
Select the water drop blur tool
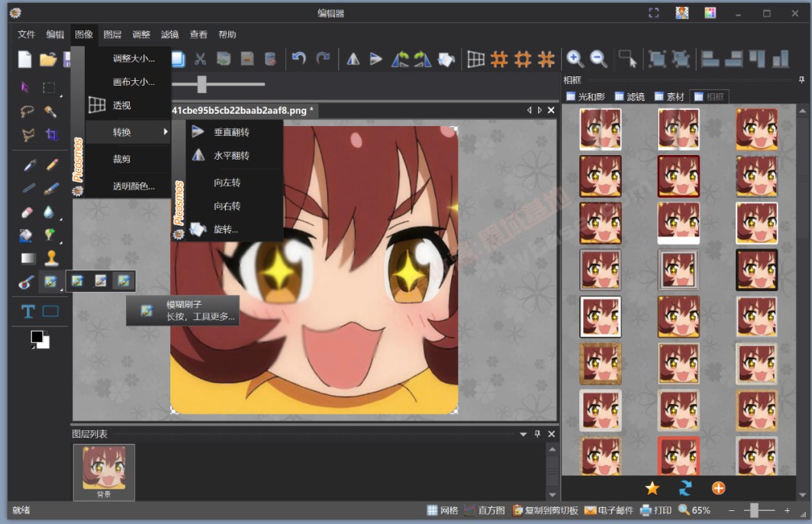coord(49,212)
